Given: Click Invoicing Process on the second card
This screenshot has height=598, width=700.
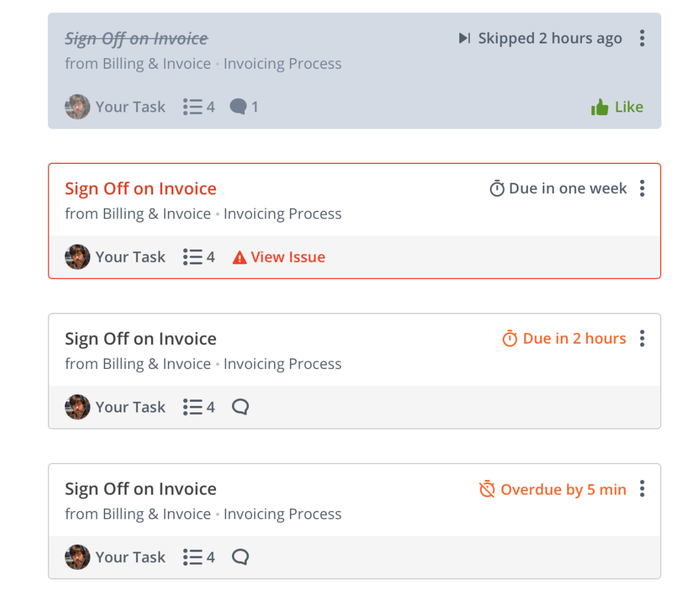Looking at the screenshot, I should click(x=282, y=213).
